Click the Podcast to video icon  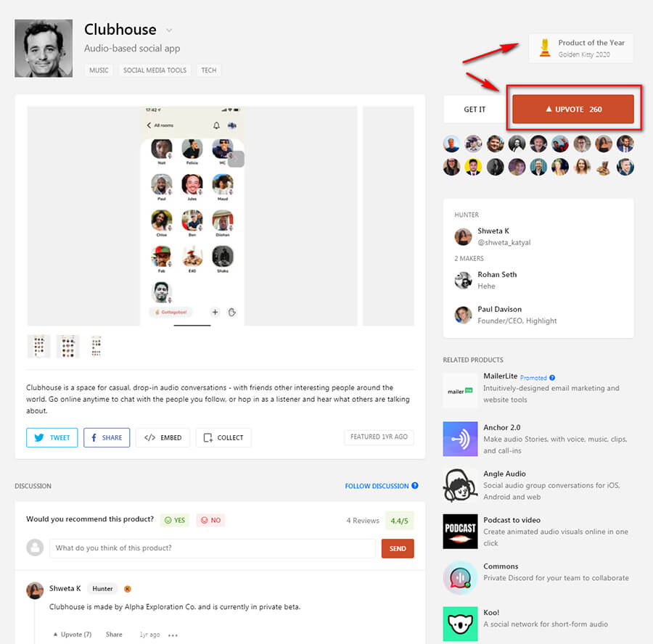click(x=460, y=531)
